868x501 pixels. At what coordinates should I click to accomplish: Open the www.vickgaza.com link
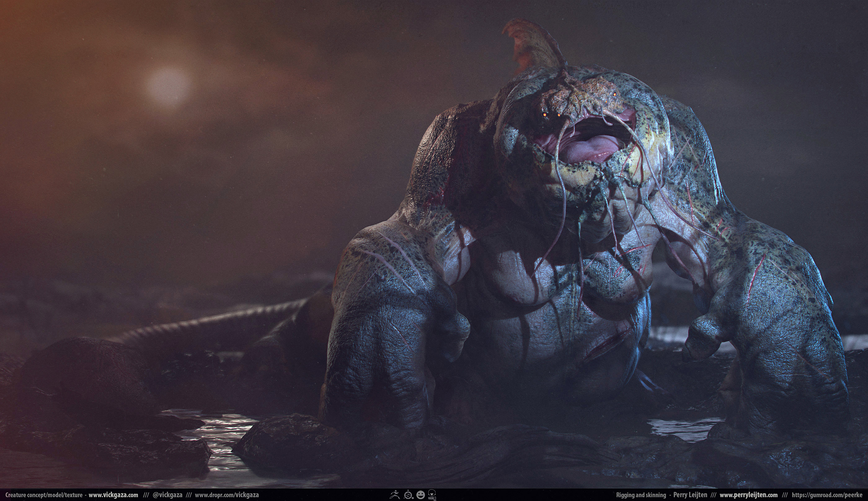(113, 495)
